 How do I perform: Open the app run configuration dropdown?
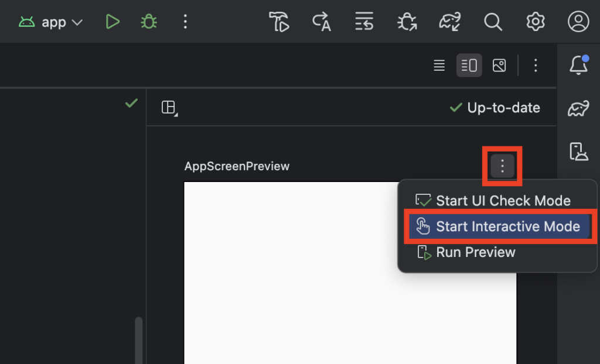click(x=51, y=22)
